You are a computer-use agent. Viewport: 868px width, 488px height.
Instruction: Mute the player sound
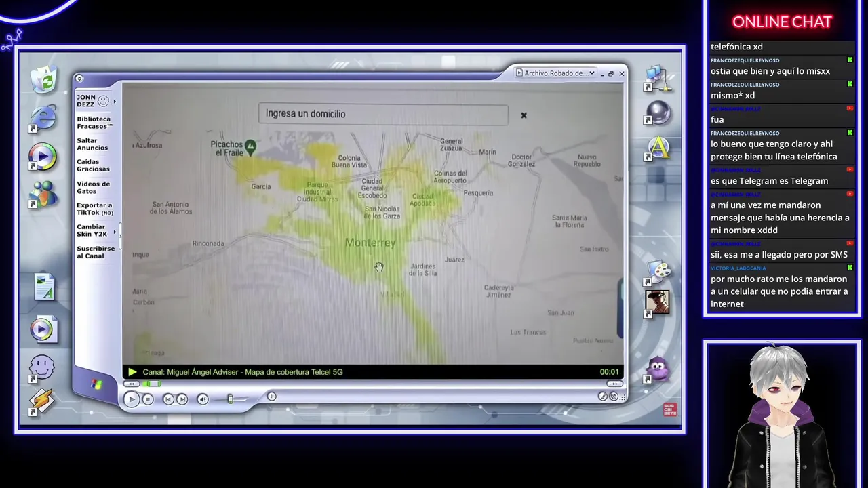click(x=203, y=399)
